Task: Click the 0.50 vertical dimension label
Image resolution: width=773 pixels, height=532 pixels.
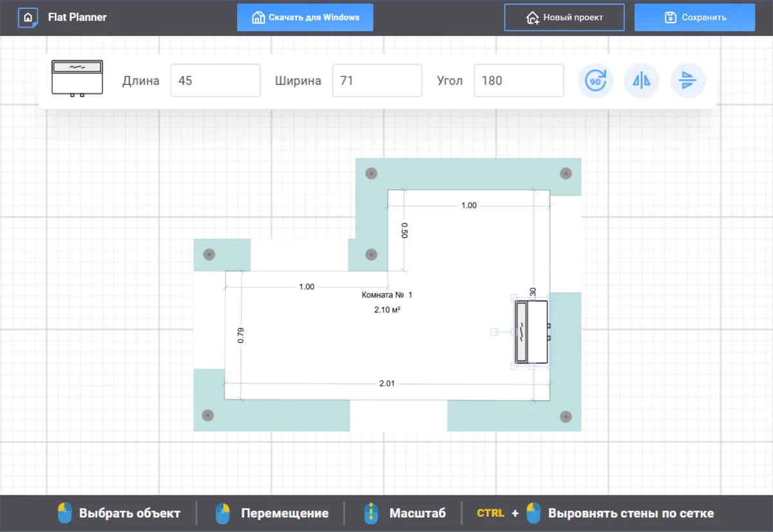Action: pos(405,231)
